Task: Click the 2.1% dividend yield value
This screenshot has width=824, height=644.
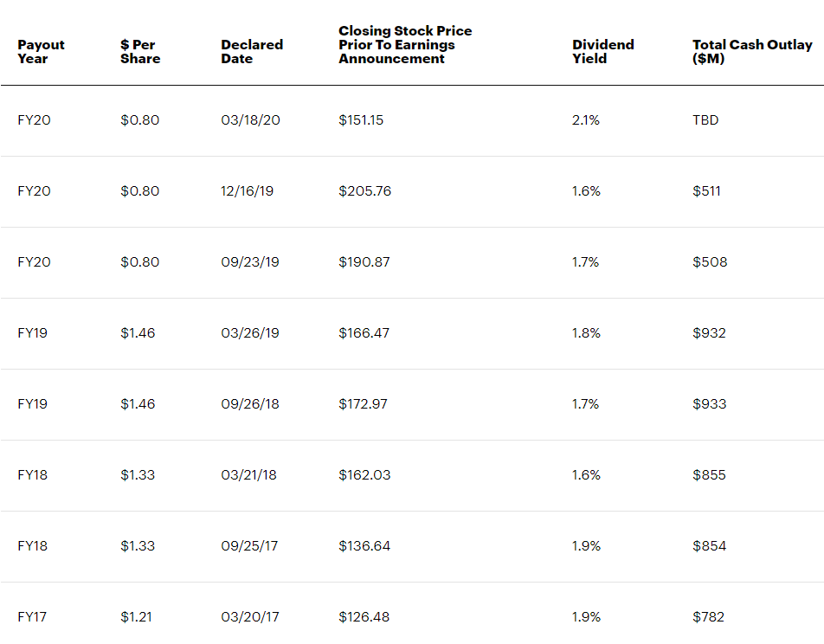Action: click(x=585, y=120)
